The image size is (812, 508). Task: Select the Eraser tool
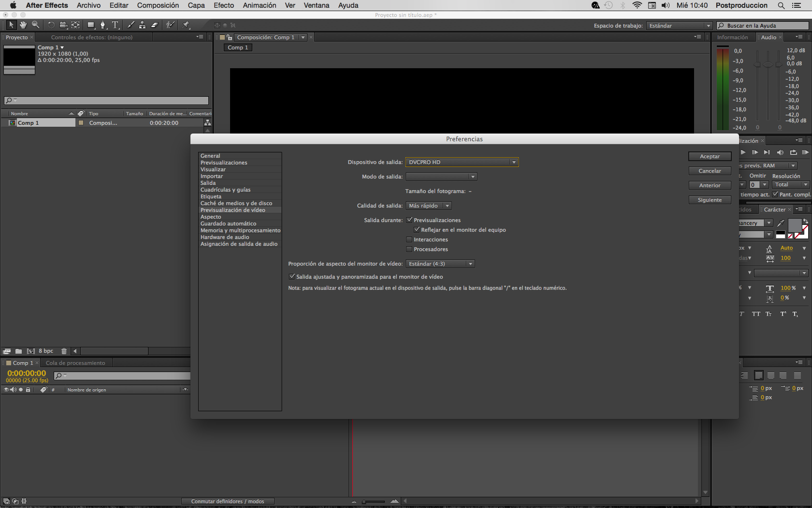155,25
